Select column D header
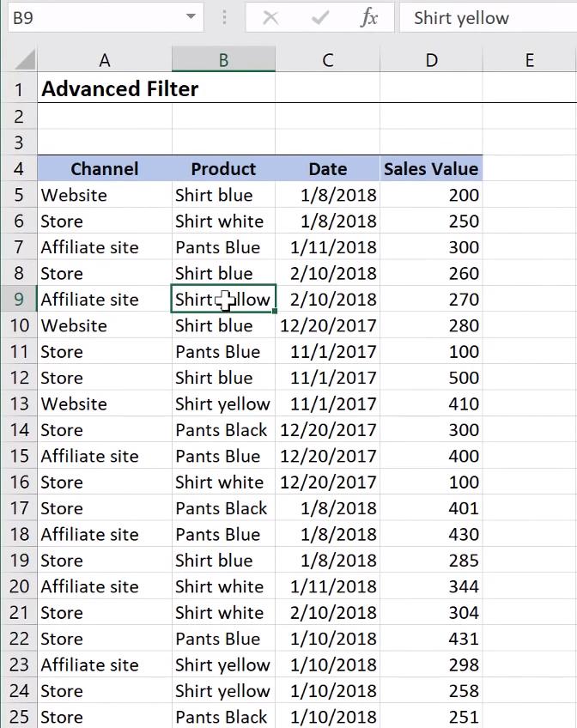 click(431, 60)
